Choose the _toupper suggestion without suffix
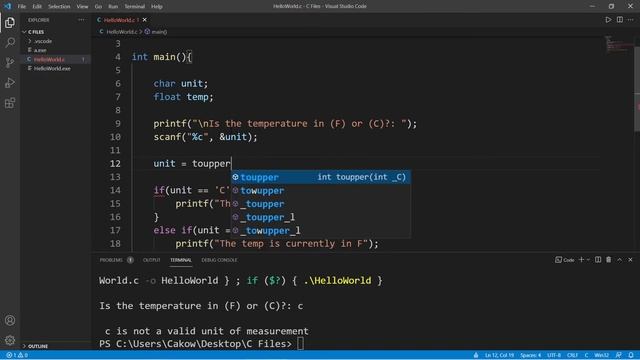 (321, 204)
